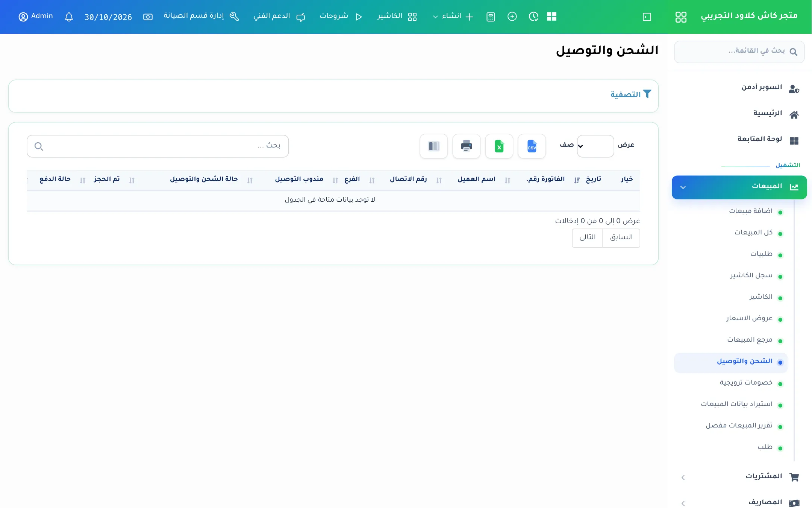
Task: Print the shipping table
Action: pyautogui.click(x=466, y=146)
